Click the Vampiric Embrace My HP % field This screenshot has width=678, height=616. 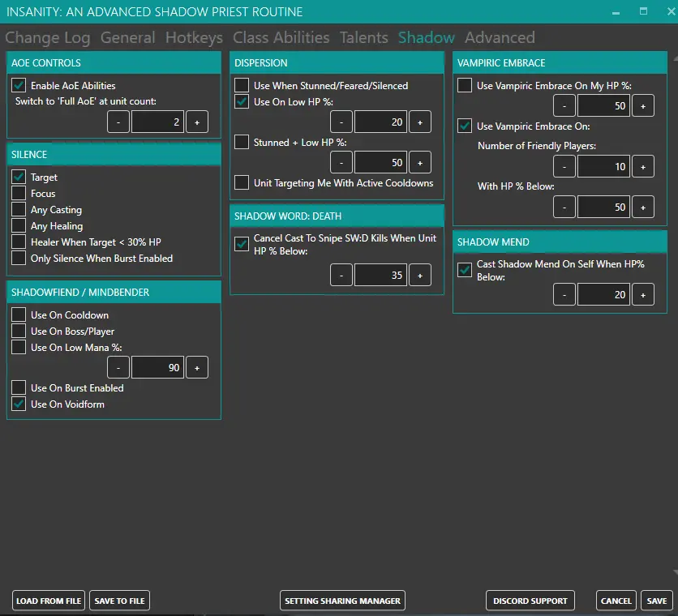click(604, 105)
